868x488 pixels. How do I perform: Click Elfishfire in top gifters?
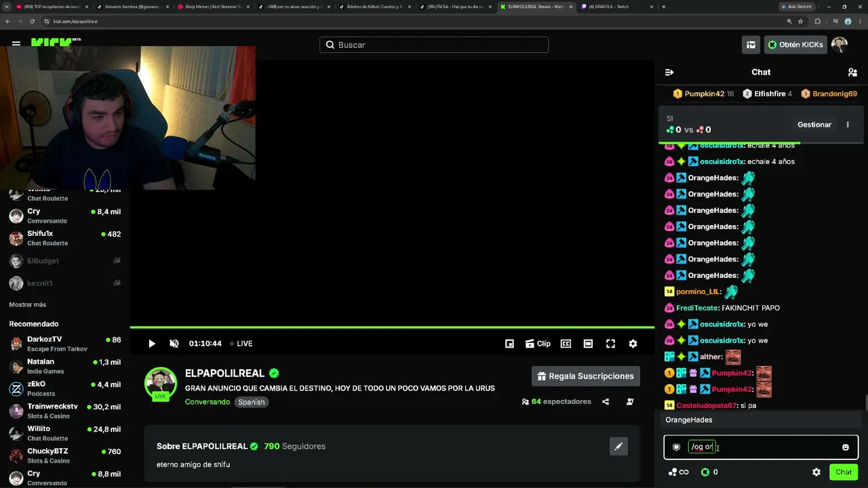pos(768,94)
